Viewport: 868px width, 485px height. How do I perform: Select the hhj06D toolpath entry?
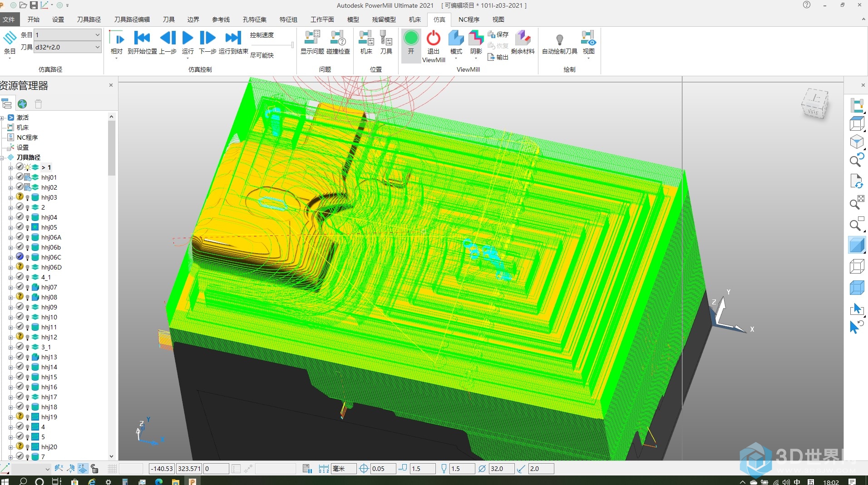coord(51,267)
